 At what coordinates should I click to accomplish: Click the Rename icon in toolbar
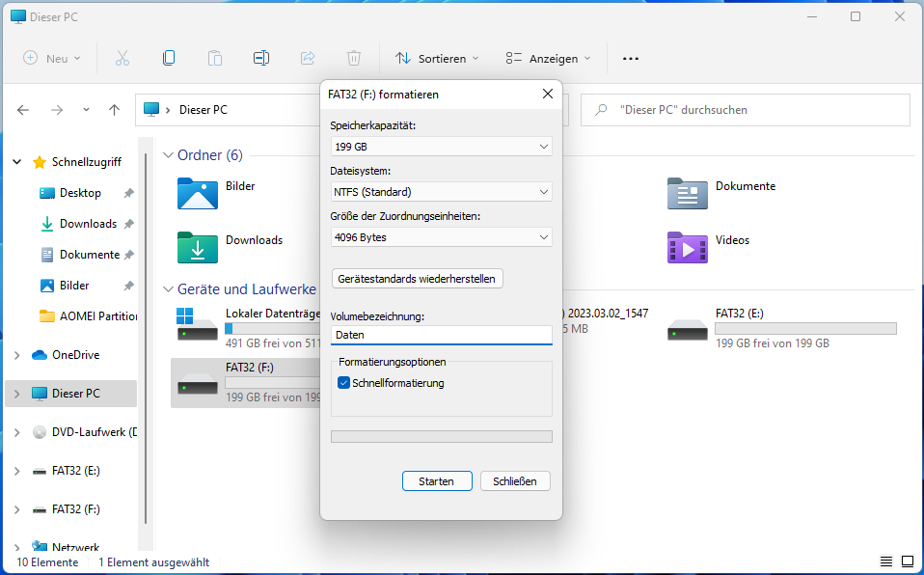(x=261, y=59)
